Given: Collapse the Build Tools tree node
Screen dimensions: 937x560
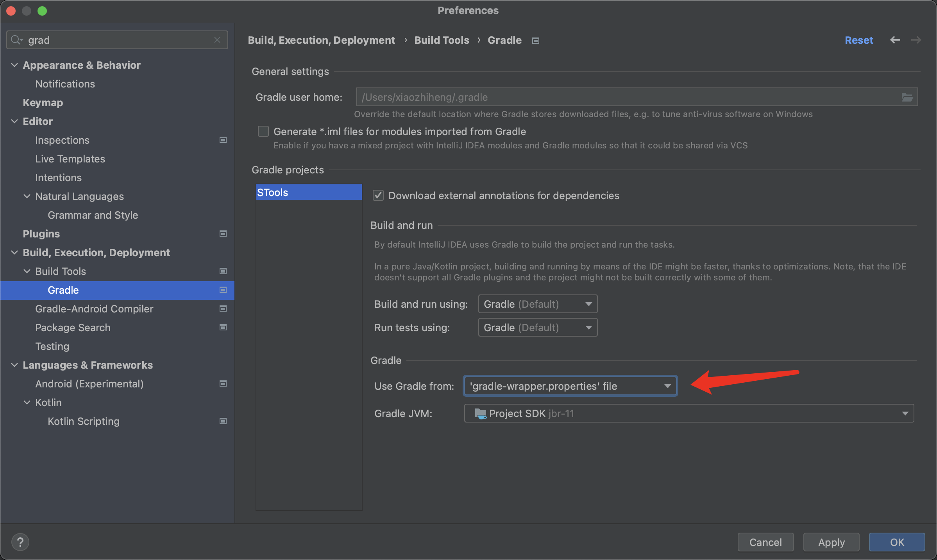Looking at the screenshot, I should [27, 271].
